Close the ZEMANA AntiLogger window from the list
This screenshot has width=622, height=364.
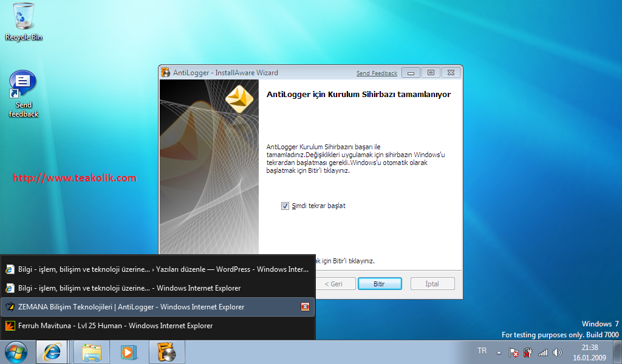click(305, 307)
